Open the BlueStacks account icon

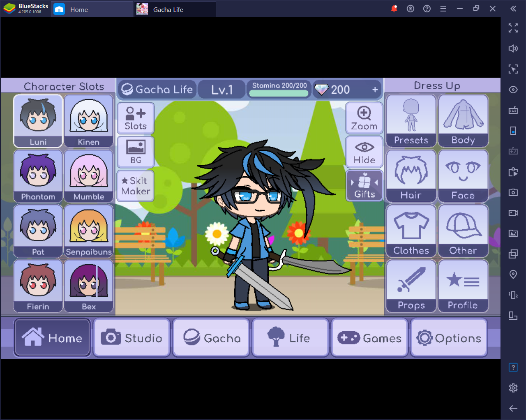[411, 9]
